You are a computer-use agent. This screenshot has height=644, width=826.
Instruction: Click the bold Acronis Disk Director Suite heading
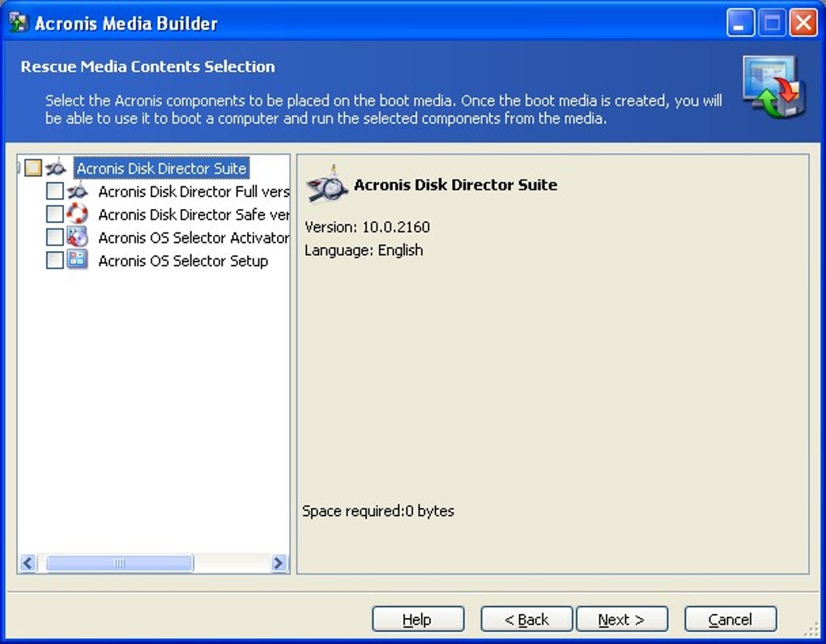(456, 185)
